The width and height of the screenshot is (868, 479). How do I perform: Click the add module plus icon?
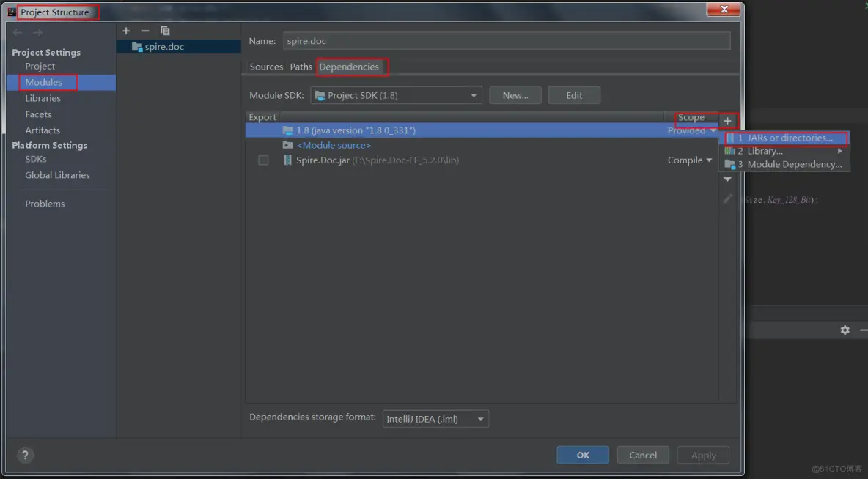(125, 31)
